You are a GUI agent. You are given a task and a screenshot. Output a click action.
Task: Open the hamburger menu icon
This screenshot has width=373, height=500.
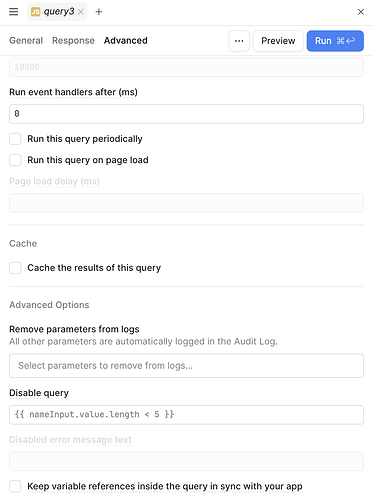tap(14, 12)
